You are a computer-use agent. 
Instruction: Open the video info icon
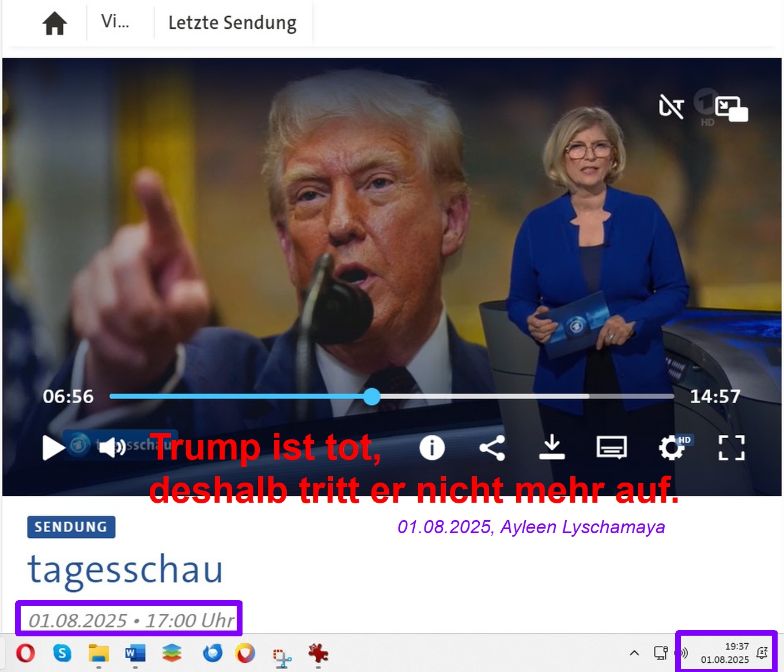431,447
